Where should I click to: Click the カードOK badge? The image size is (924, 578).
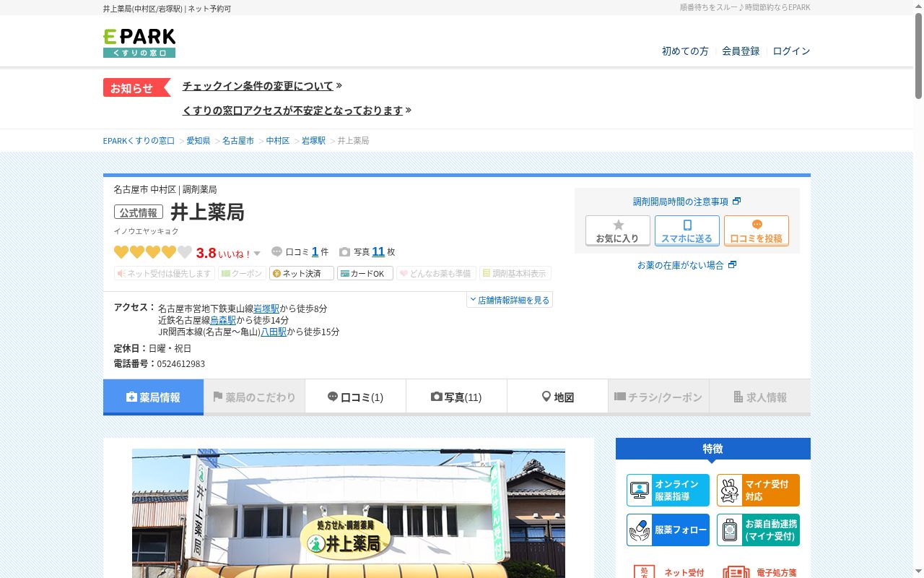(365, 273)
